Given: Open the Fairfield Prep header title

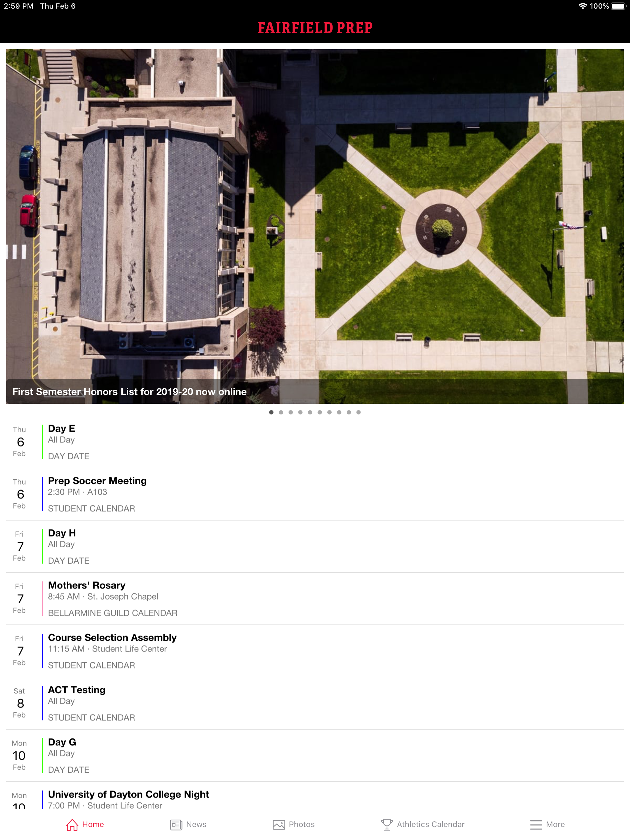Looking at the screenshot, I should (x=315, y=28).
